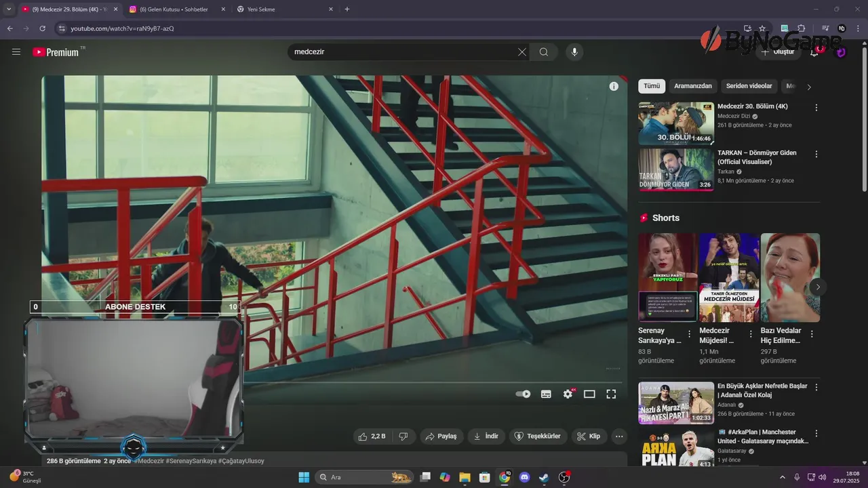
Task: Open Medcezir 30. Bölüm video thumbnail
Action: tap(676, 123)
